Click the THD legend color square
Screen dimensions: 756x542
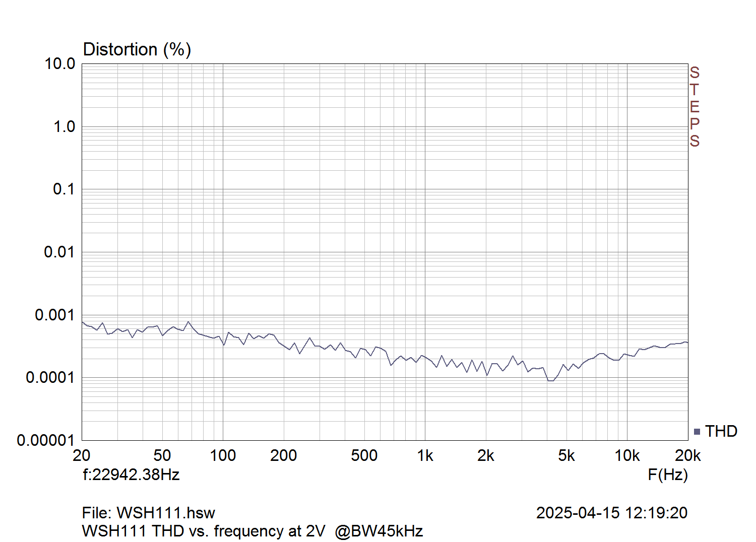697,432
